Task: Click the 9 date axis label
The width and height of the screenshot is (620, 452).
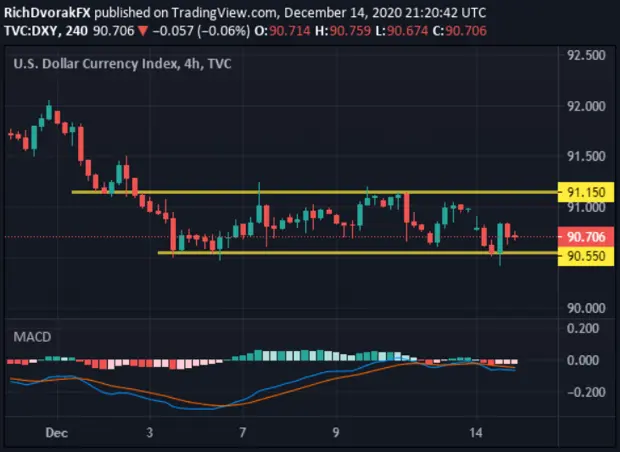Action: (x=336, y=433)
